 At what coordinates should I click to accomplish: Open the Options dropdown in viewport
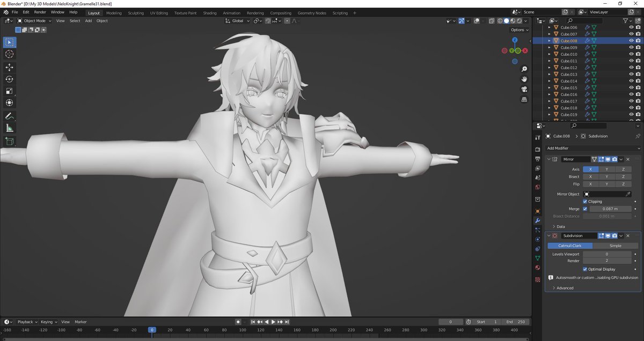(519, 30)
